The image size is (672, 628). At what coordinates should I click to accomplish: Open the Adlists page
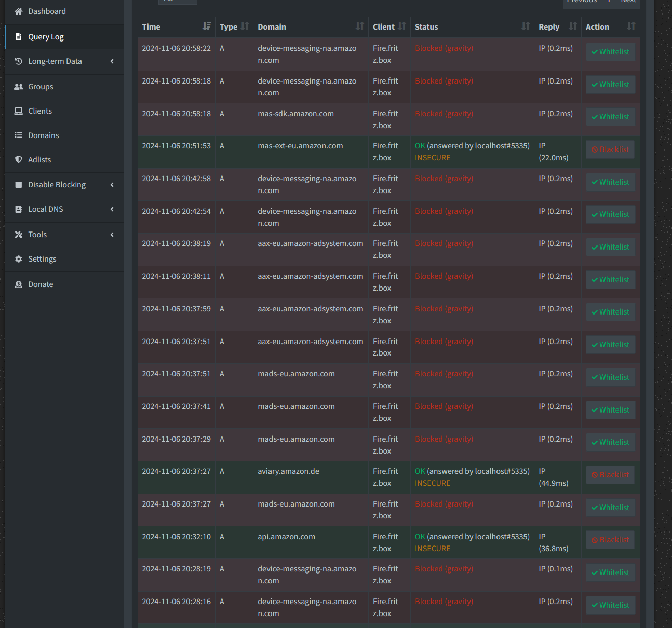64,160
